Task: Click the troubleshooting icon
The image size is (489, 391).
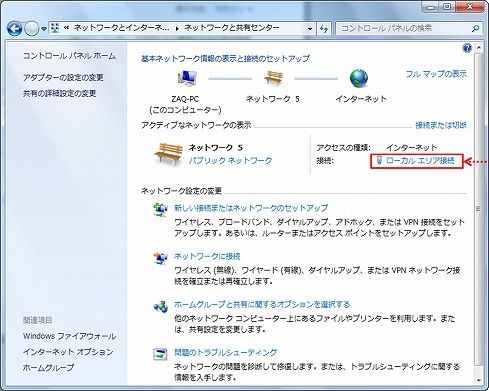Action: point(160,354)
